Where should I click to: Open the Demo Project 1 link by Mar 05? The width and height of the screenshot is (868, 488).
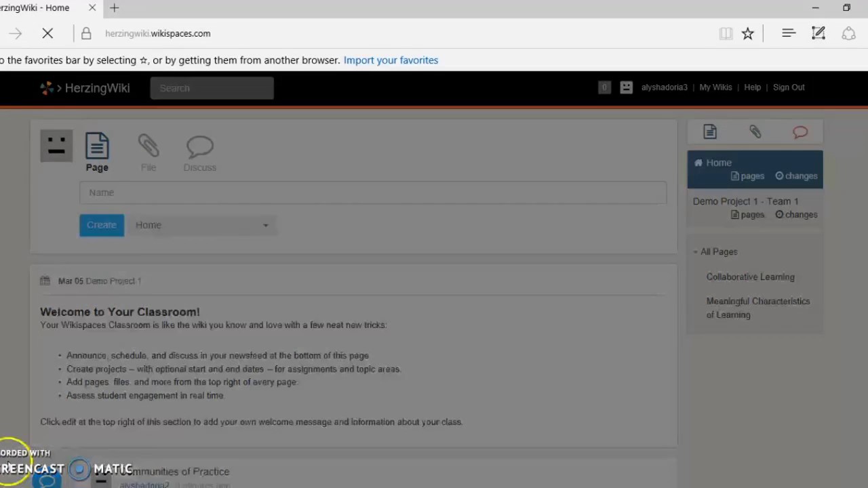[113, 281]
